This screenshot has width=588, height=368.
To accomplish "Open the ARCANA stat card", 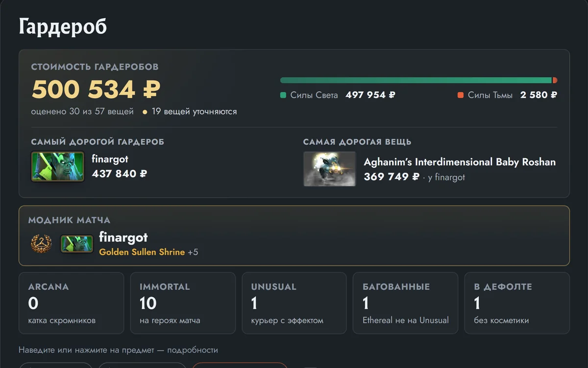I will click(72, 303).
